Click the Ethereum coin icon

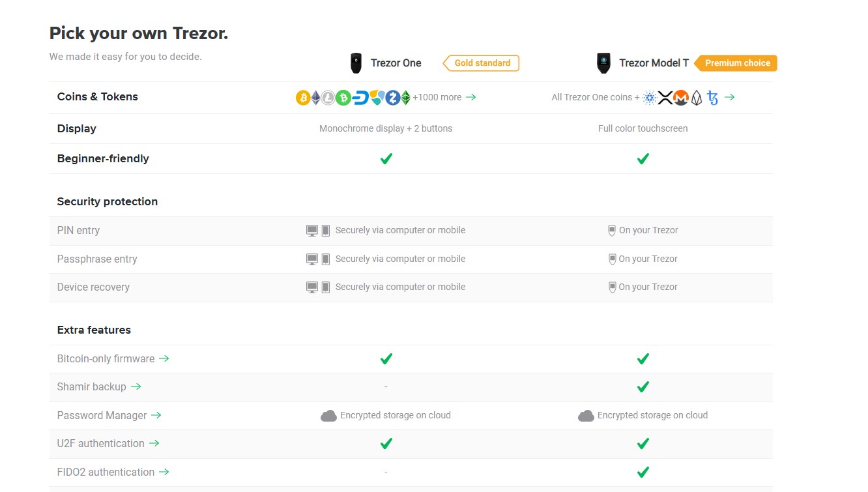point(316,98)
